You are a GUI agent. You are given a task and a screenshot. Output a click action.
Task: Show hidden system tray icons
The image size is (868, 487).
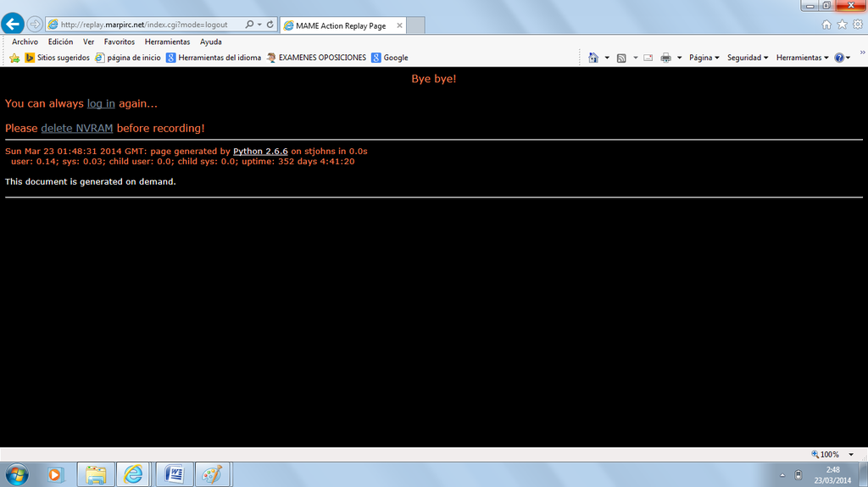pos(782,475)
